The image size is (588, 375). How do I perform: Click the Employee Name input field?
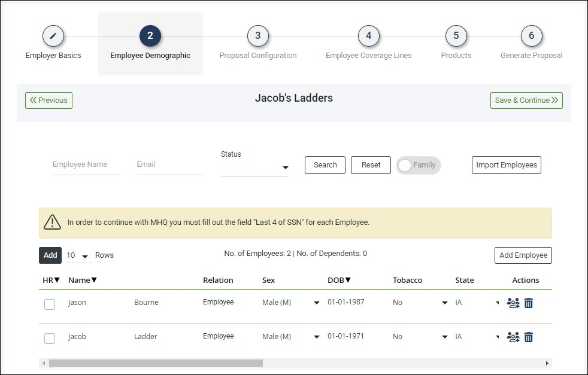[86, 164]
